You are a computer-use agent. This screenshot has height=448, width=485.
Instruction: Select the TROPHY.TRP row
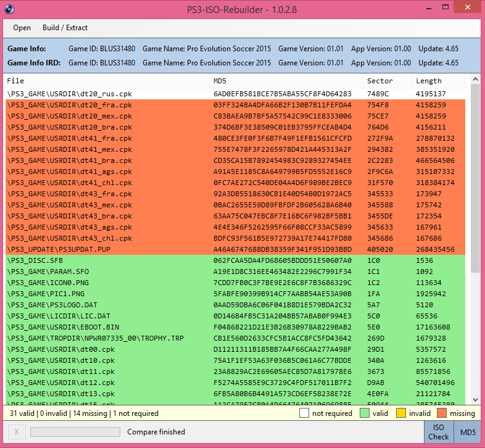[235, 339]
